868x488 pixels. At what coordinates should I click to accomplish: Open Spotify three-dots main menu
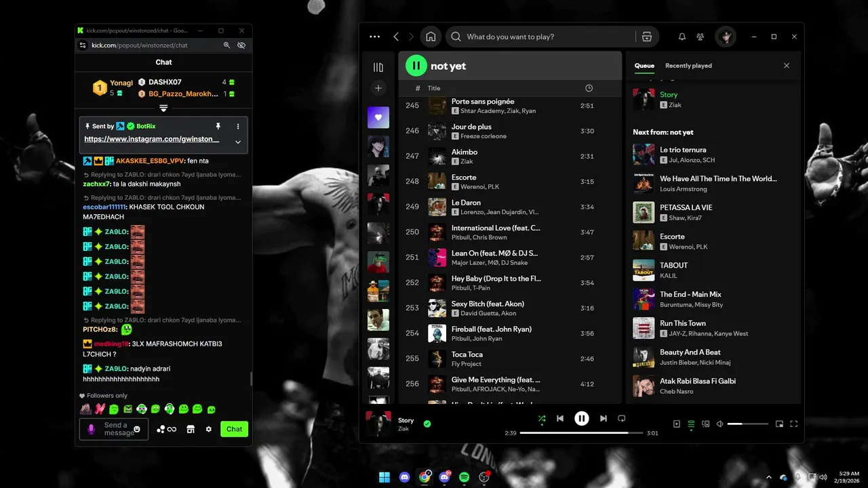click(x=374, y=37)
